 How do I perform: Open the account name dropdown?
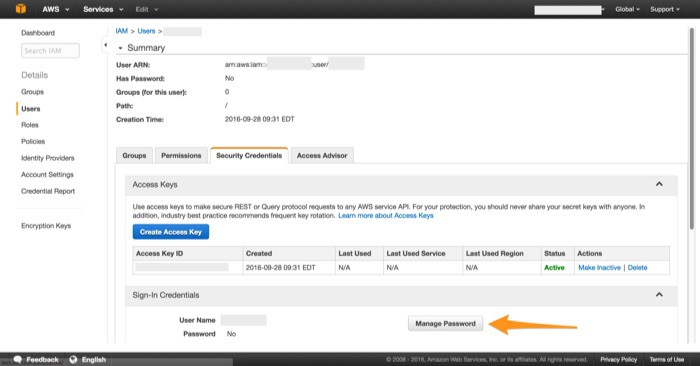[569, 9]
